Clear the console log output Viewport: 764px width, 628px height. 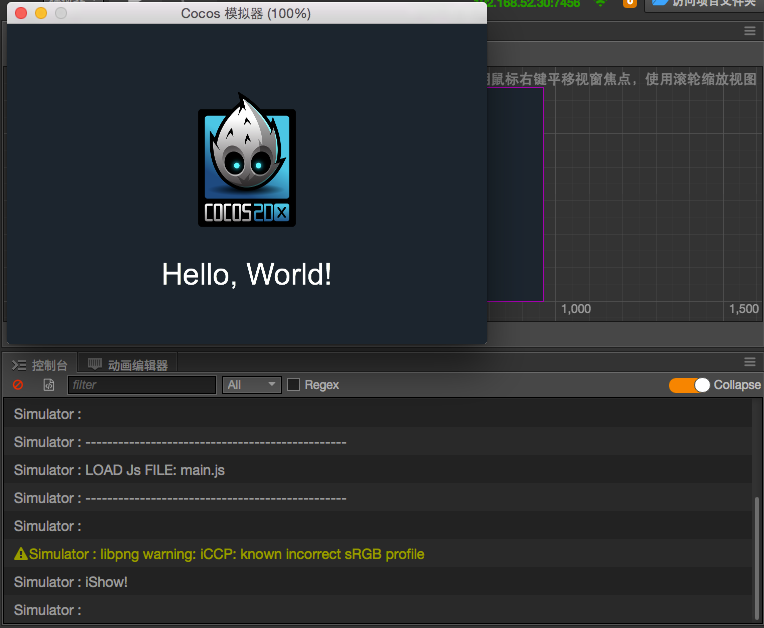[x=18, y=385]
